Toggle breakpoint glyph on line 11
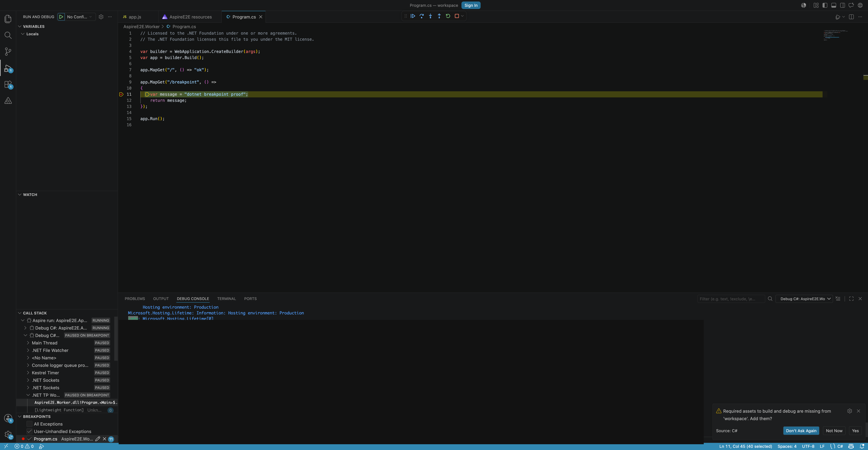This screenshot has width=868, height=450. (121, 95)
